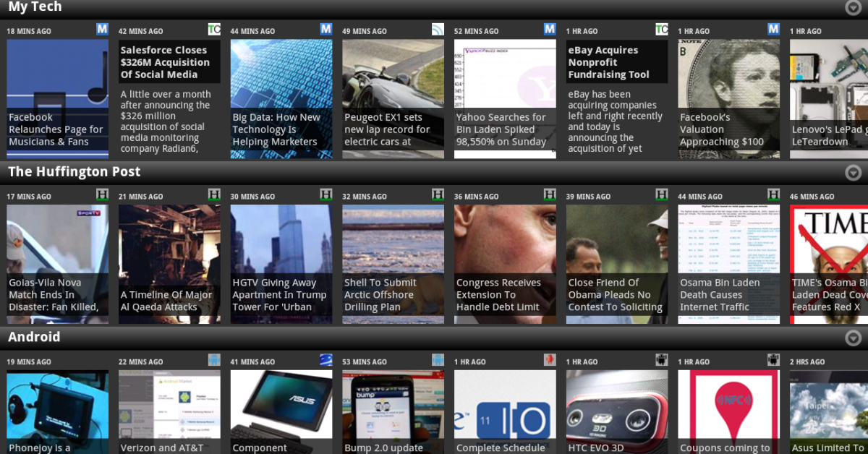Image resolution: width=868 pixels, height=454 pixels.
Task: Select the Android section header
Action: [x=34, y=338]
